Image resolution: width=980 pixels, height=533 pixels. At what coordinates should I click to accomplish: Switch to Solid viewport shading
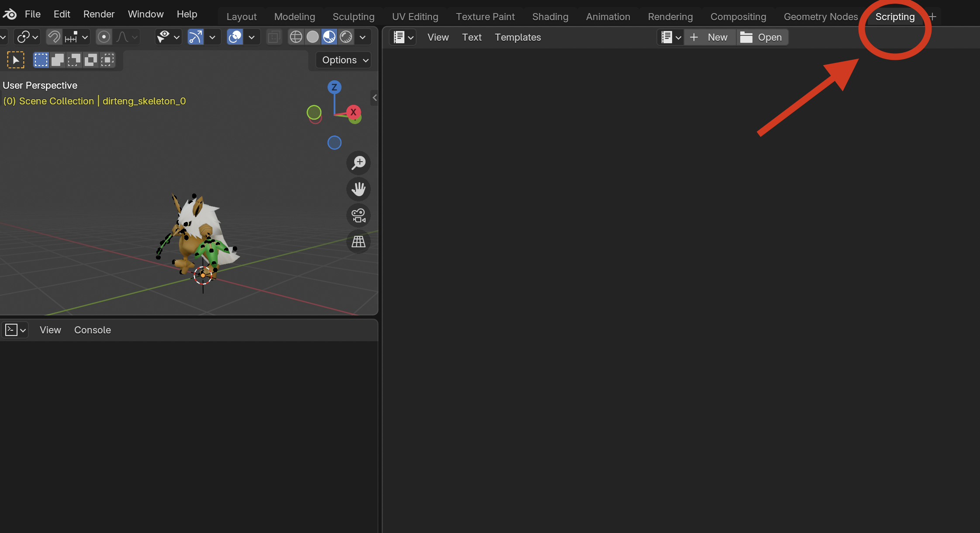pos(313,37)
